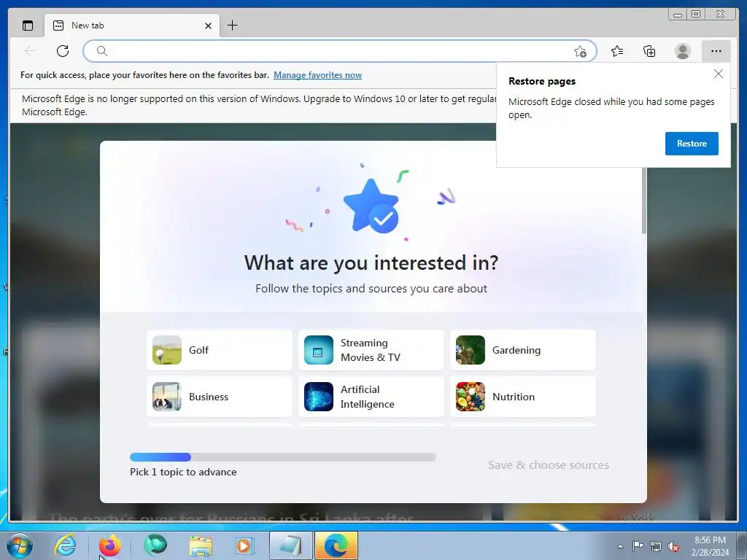Launch Firefox from taskbar
Image resolution: width=747 pixels, height=560 pixels.
tap(109, 545)
